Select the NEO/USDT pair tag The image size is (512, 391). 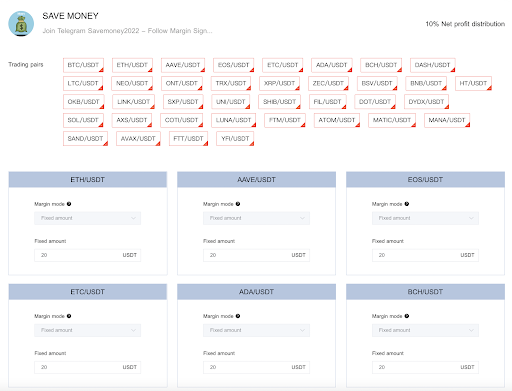click(132, 83)
